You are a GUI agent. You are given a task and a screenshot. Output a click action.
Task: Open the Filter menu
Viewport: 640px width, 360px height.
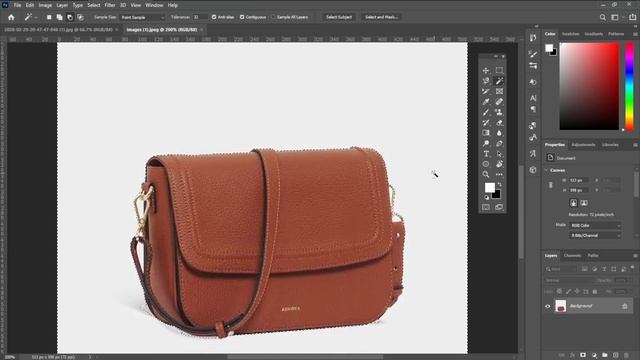click(110, 5)
